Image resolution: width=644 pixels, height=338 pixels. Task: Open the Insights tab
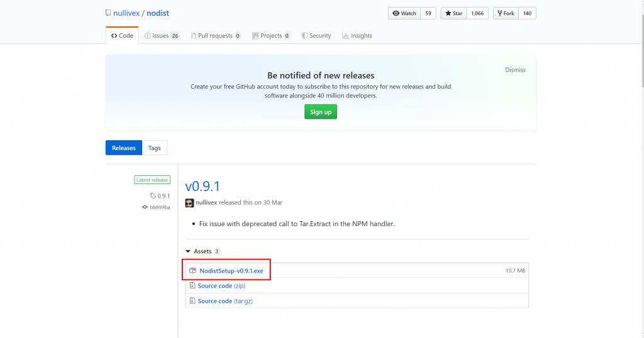pyautogui.click(x=357, y=36)
